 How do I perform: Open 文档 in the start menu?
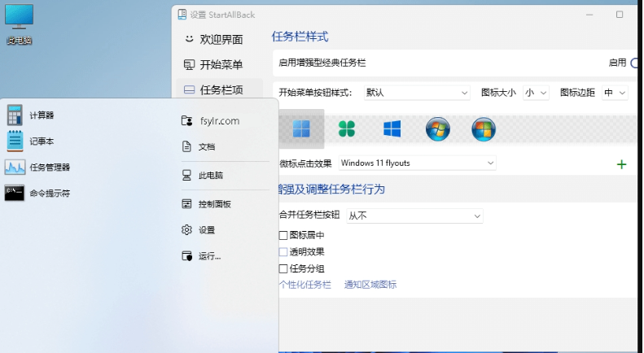tap(199, 146)
